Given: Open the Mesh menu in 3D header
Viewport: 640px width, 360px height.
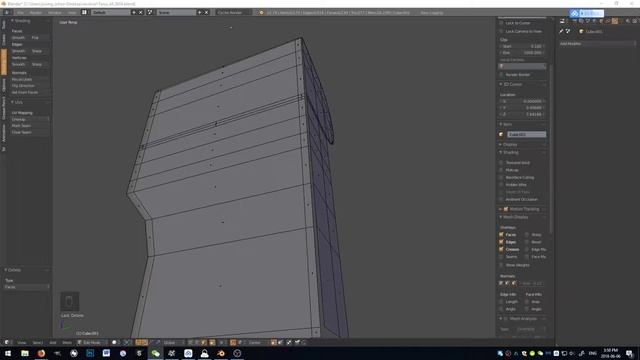Looking at the screenshot, I should pyautogui.click(x=67, y=342).
